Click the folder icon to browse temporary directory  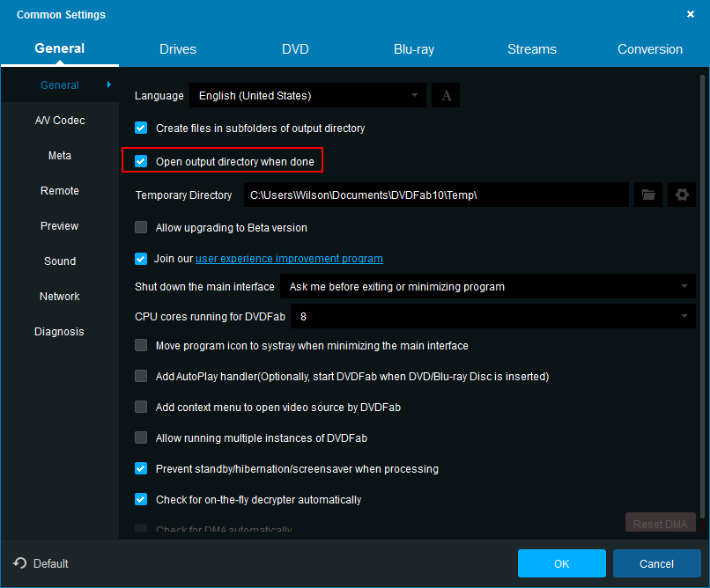pyautogui.click(x=648, y=195)
